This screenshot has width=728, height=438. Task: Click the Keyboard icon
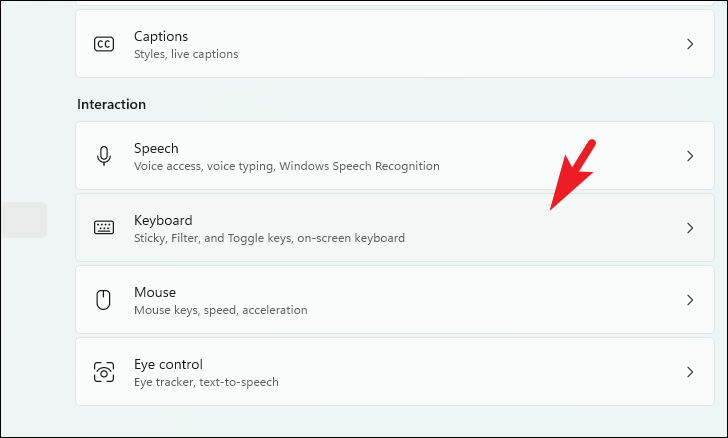click(104, 228)
